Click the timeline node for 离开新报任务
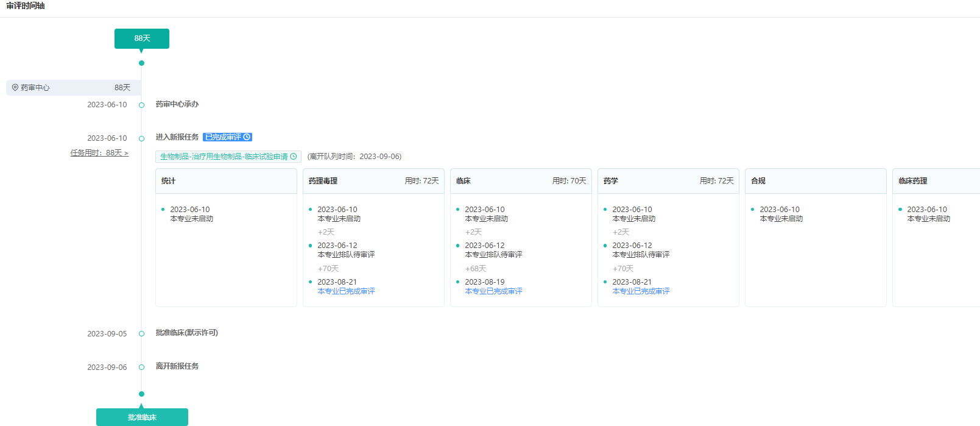 pyautogui.click(x=141, y=367)
